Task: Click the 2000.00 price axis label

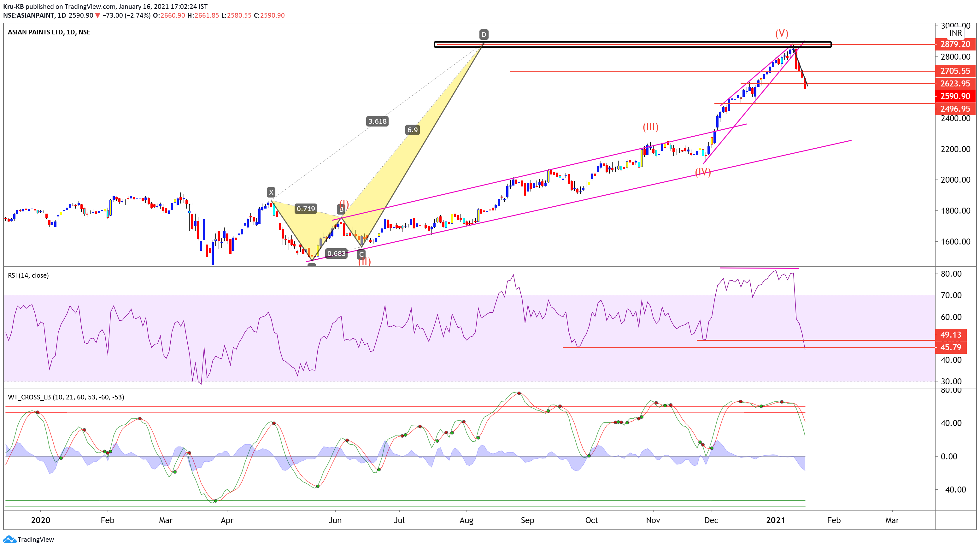Action: (955, 180)
